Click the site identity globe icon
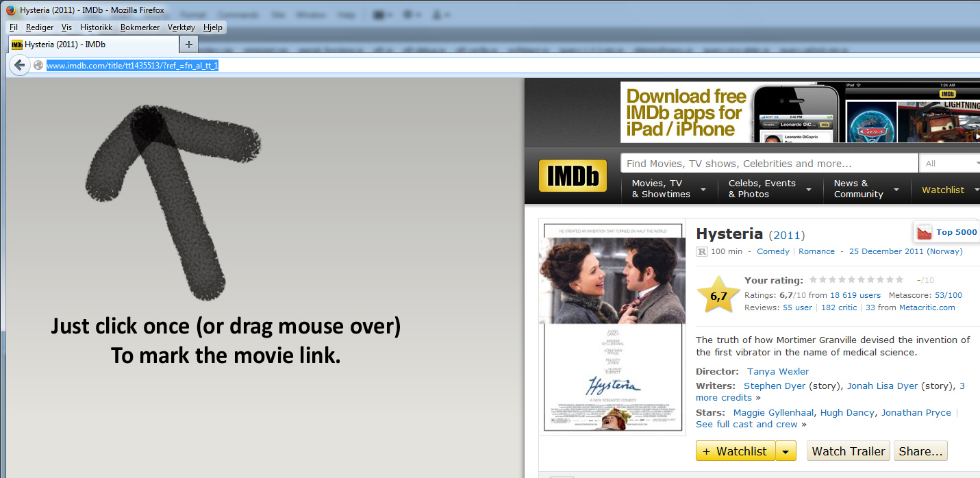The image size is (980, 478). 38,65
